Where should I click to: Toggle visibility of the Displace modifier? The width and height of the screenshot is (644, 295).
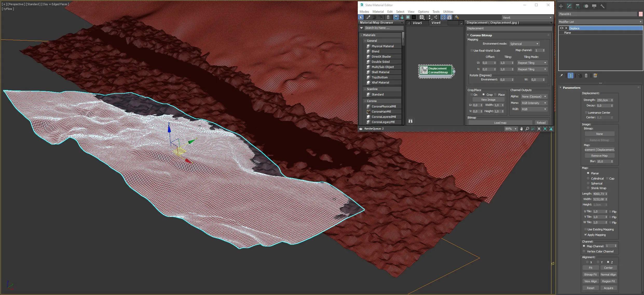click(562, 28)
